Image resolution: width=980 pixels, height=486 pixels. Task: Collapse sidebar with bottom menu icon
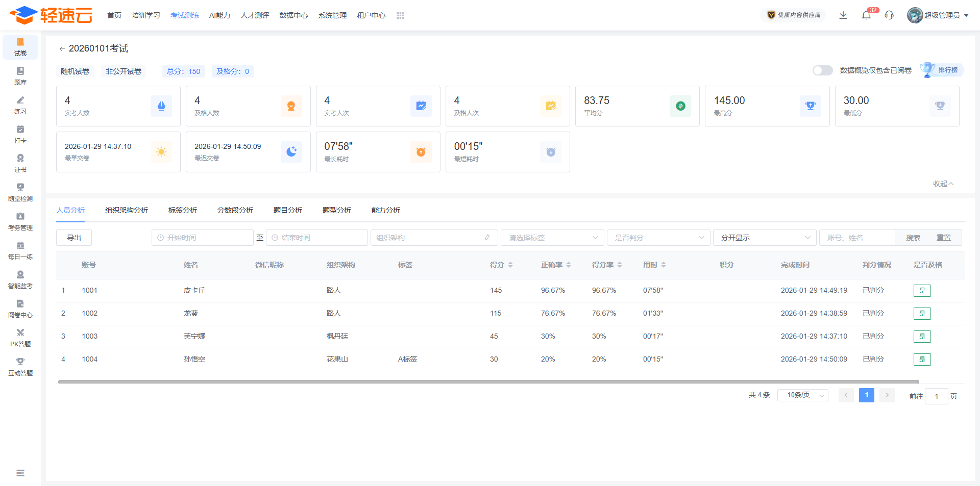click(20, 473)
